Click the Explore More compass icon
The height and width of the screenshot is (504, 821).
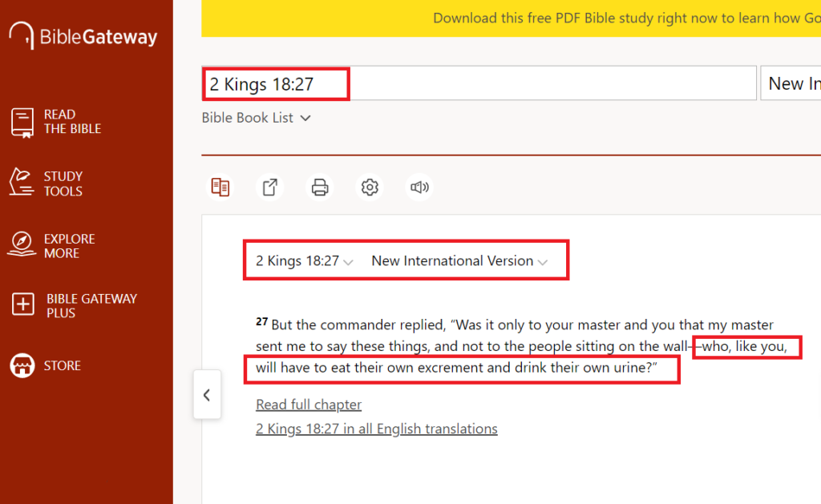[22, 244]
